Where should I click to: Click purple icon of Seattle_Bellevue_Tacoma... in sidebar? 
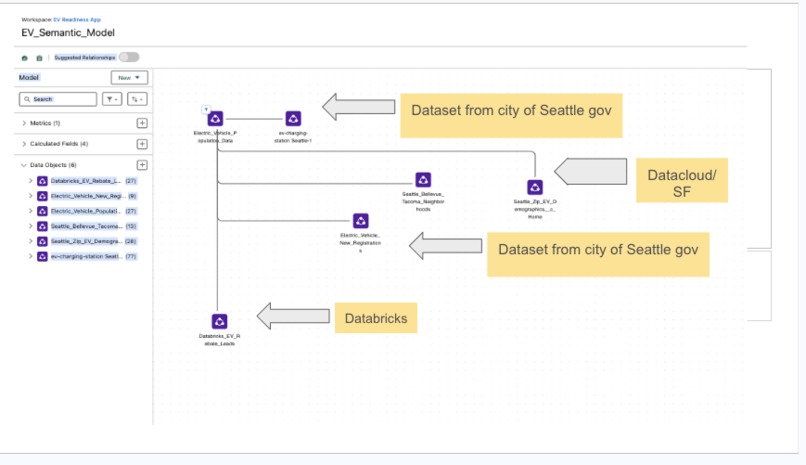(x=43, y=226)
